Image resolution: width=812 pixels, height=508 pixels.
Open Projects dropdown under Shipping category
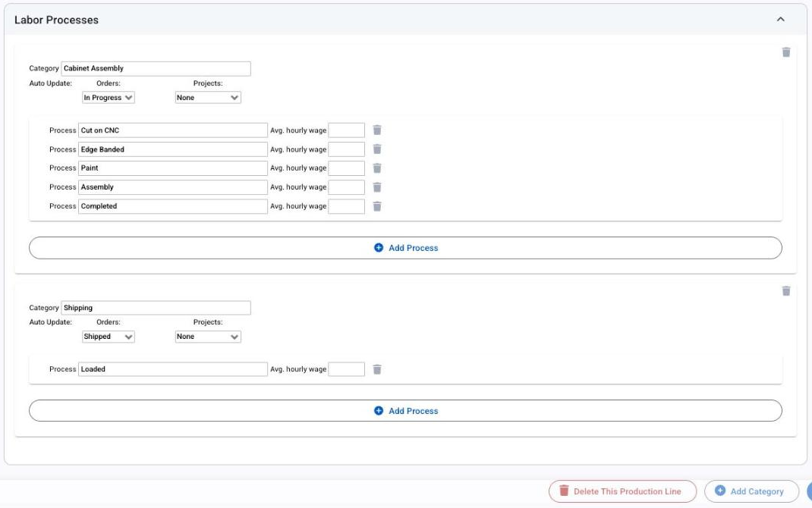(x=208, y=337)
